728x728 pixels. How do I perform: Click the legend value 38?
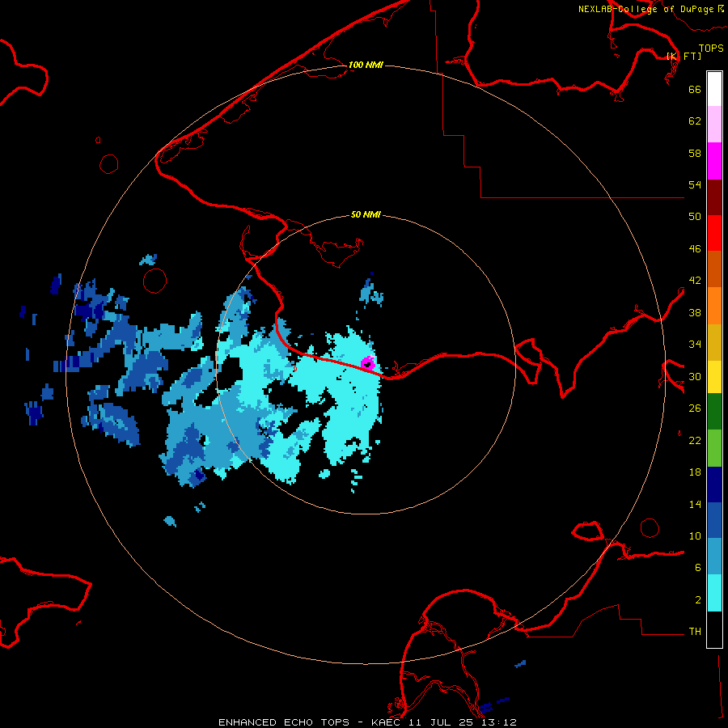tap(695, 312)
